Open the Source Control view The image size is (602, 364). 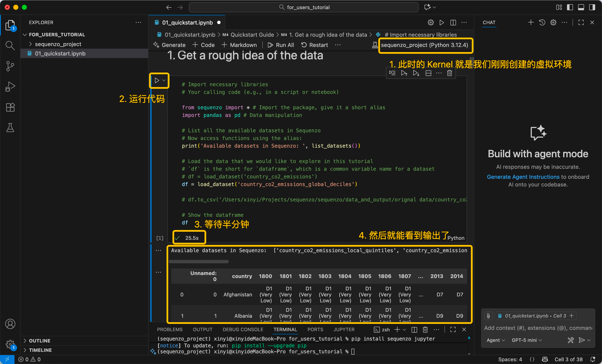[x=10, y=66]
